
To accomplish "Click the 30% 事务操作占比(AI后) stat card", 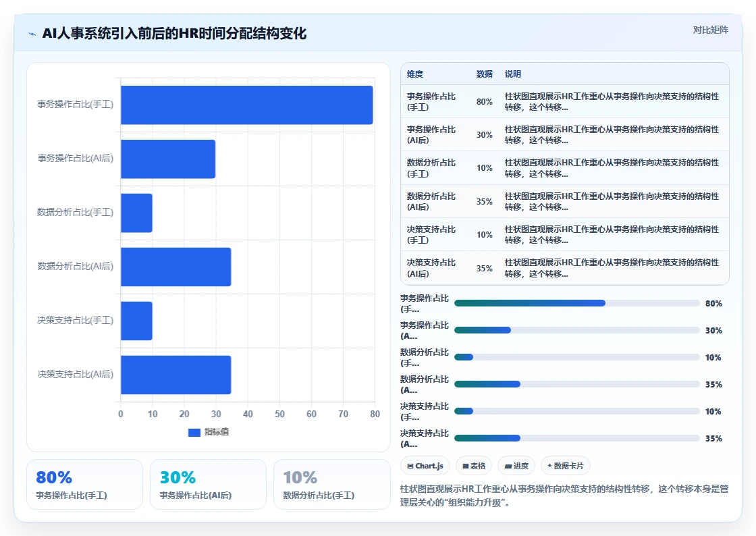I will [x=209, y=485].
